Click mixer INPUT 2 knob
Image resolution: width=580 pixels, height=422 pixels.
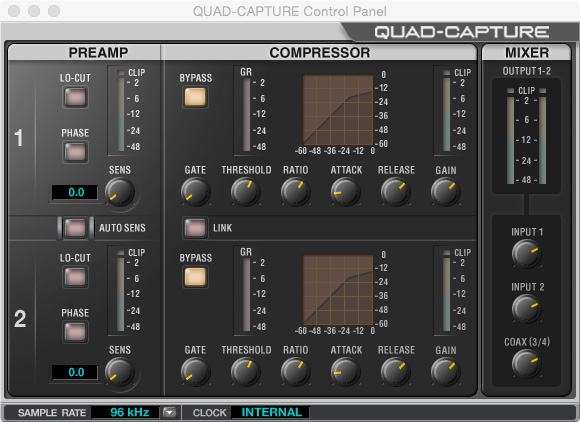(526, 308)
